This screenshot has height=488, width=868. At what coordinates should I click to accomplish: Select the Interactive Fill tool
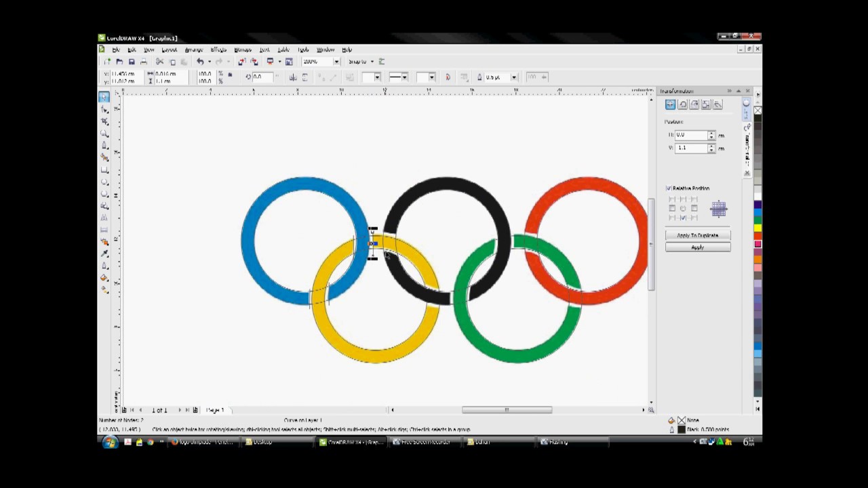point(104,290)
